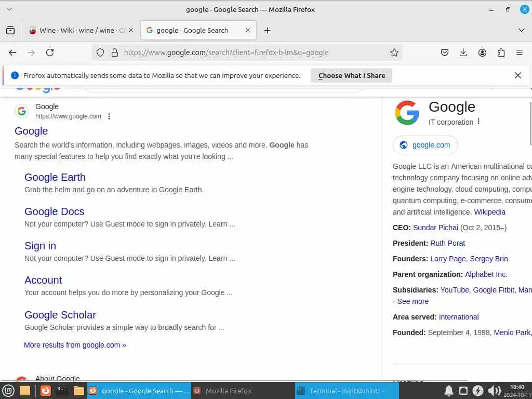Go back to the previous page
Viewport: 532px width, 399px height.
click(x=12, y=52)
